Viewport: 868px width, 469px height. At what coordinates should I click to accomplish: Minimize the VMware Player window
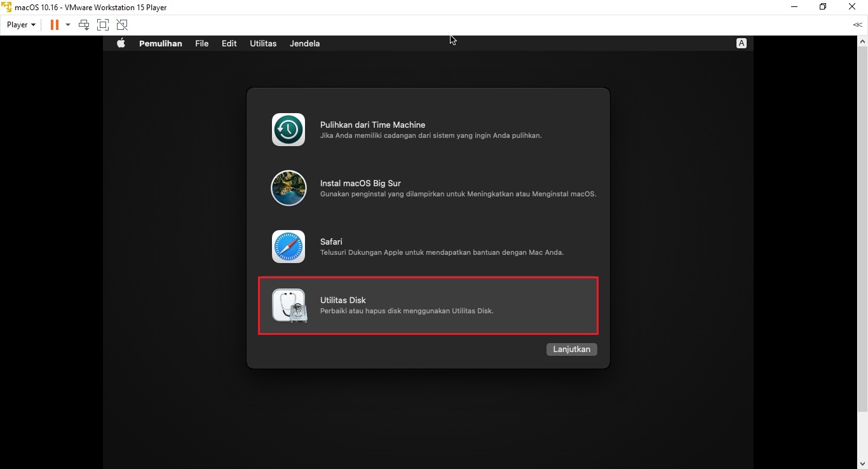click(x=794, y=7)
